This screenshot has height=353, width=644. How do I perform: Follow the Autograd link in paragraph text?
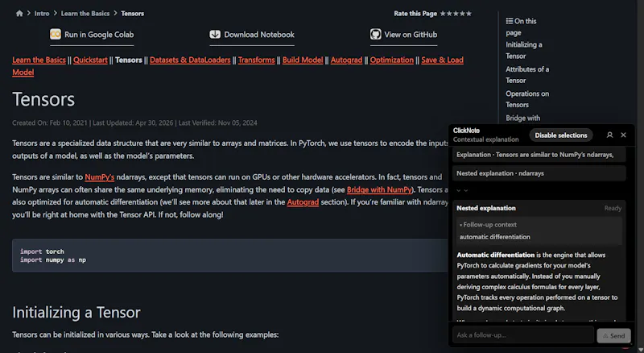(x=303, y=202)
